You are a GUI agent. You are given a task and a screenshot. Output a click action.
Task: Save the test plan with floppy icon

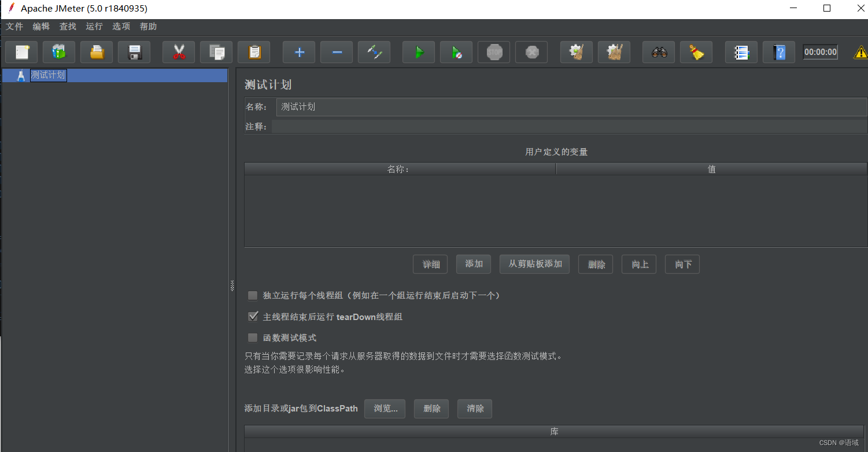click(x=134, y=52)
